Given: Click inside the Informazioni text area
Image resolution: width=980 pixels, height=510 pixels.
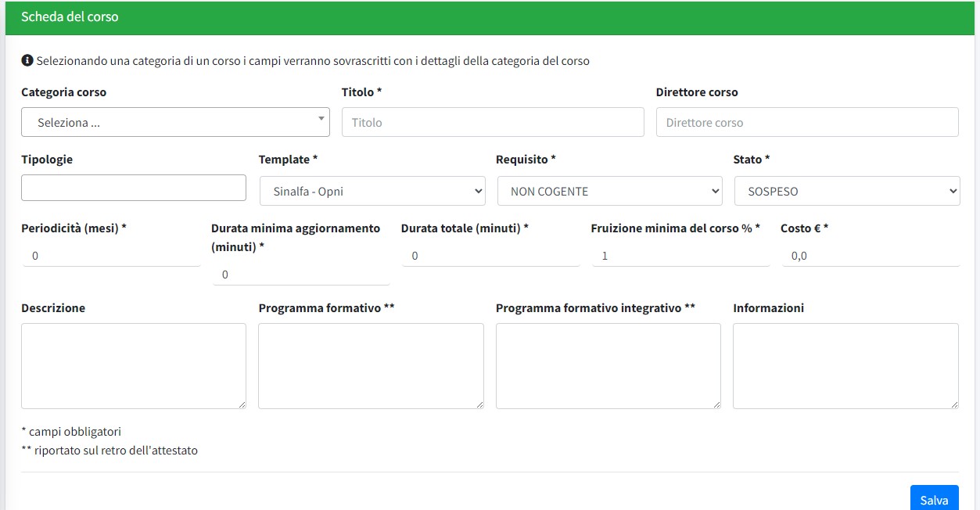Looking at the screenshot, I should pos(845,365).
